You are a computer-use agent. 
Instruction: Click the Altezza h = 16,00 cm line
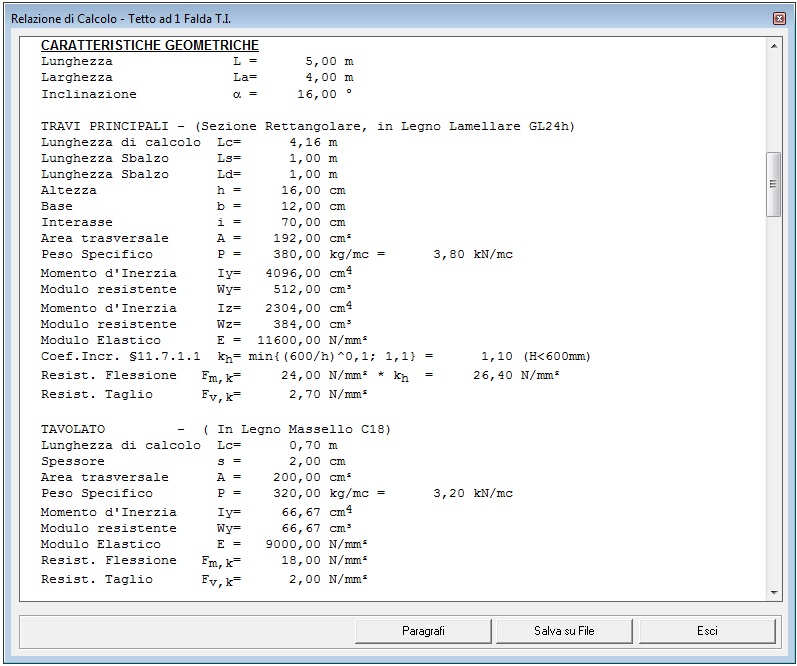[193, 190]
